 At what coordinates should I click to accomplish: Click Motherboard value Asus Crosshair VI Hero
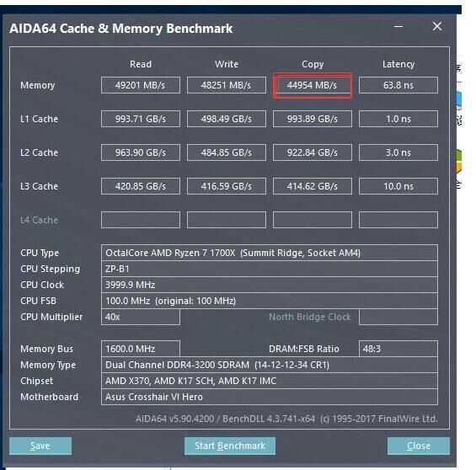(x=270, y=397)
